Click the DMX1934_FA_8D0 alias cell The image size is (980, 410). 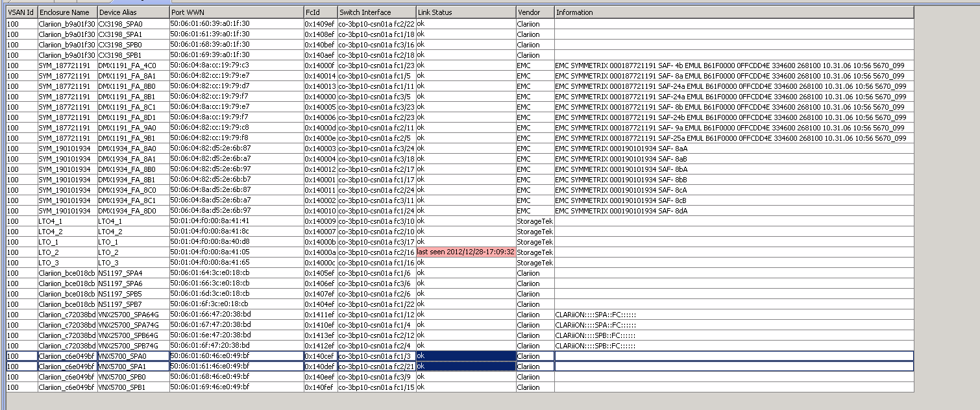(133, 211)
